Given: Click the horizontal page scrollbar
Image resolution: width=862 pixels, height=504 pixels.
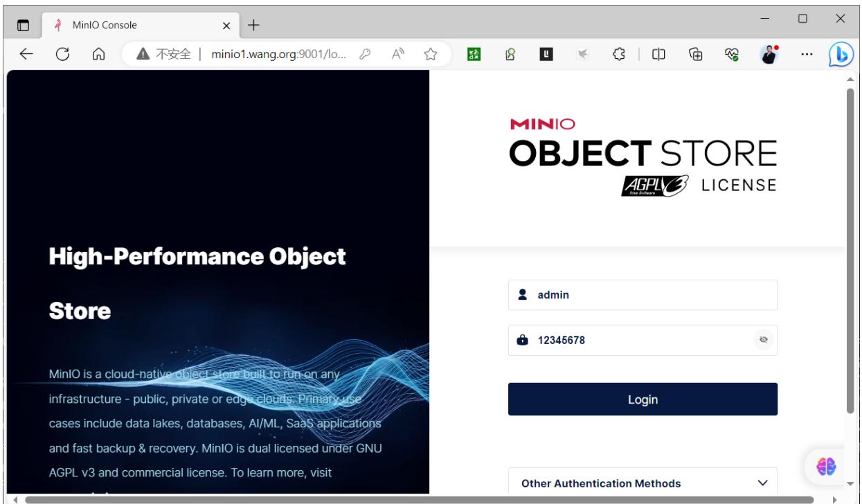Looking at the screenshot, I should 420,498.
